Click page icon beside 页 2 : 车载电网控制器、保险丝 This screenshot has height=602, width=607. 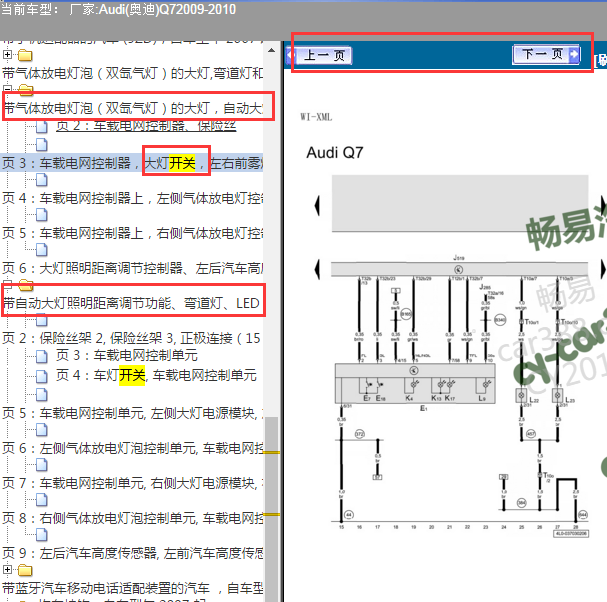click(x=42, y=126)
